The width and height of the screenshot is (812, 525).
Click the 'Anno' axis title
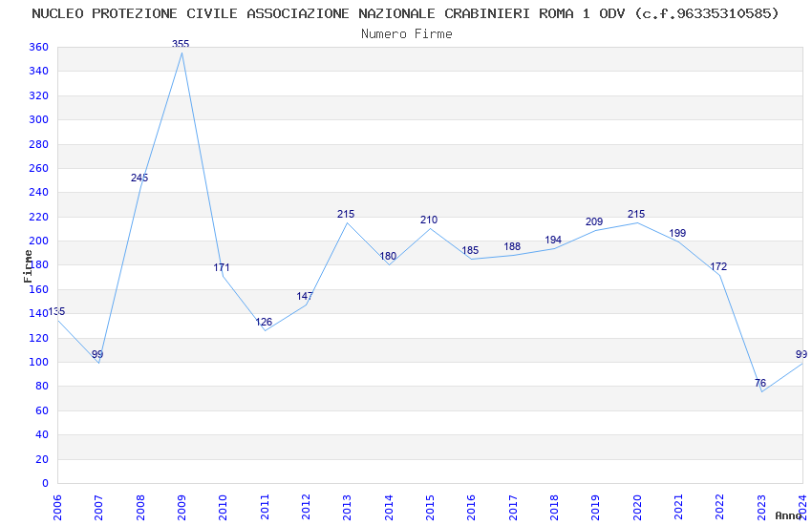pos(788,515)
